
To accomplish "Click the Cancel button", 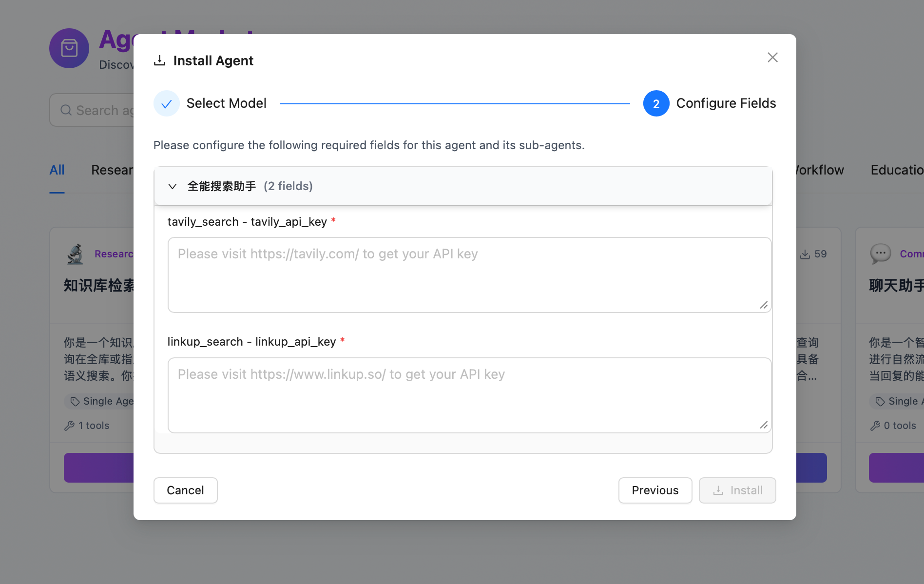I will click(x=185, y=490).
